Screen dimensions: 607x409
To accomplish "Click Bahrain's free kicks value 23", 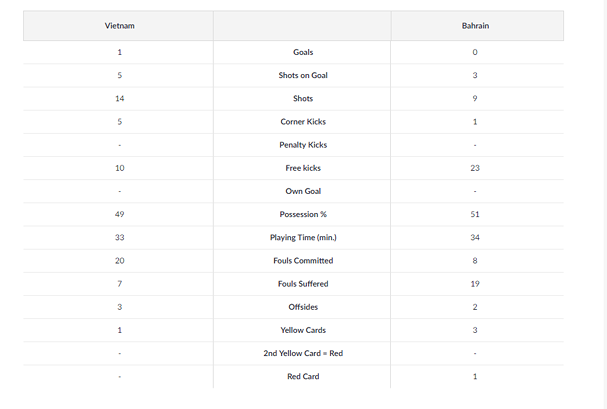I will coord(475,168).
